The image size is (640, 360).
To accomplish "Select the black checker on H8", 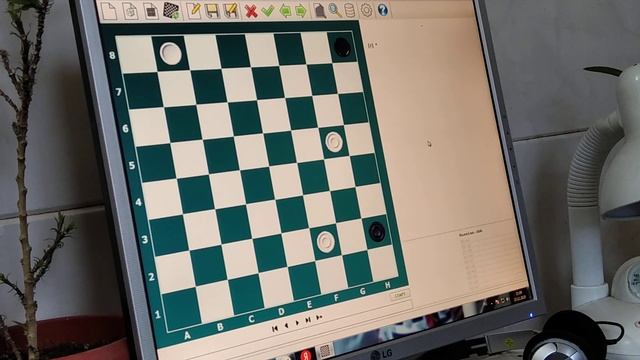I will (x=342, y=47).
